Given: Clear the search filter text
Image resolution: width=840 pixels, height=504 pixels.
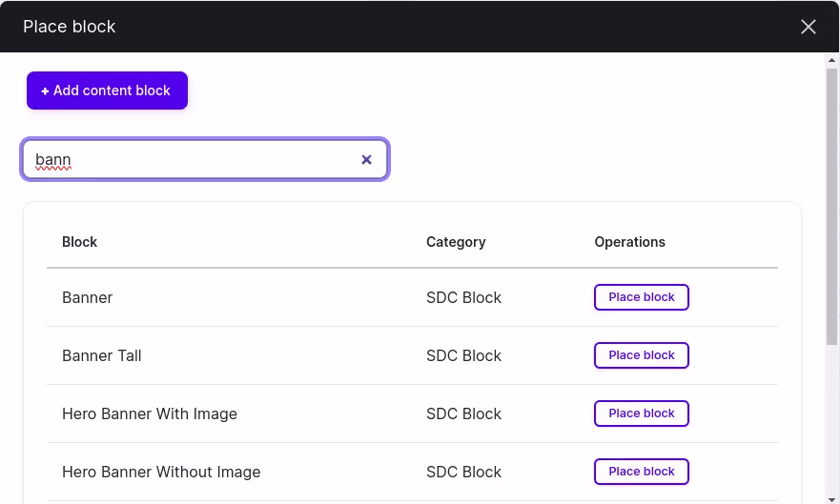Looking at the screenshot, I should 366,159.
